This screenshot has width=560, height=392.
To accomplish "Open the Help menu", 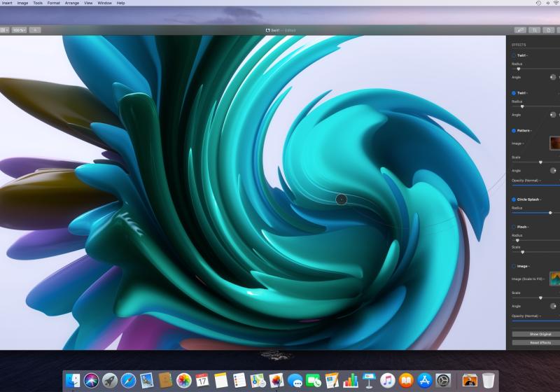I will [120, 3].
